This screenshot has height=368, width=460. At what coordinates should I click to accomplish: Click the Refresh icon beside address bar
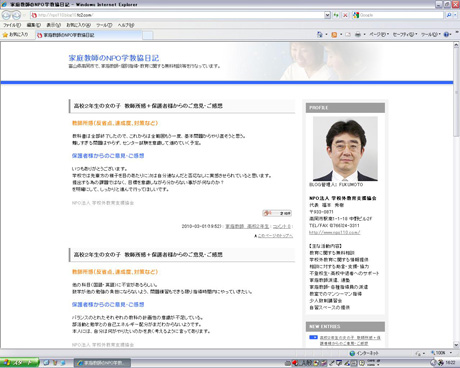click(336, 15)
